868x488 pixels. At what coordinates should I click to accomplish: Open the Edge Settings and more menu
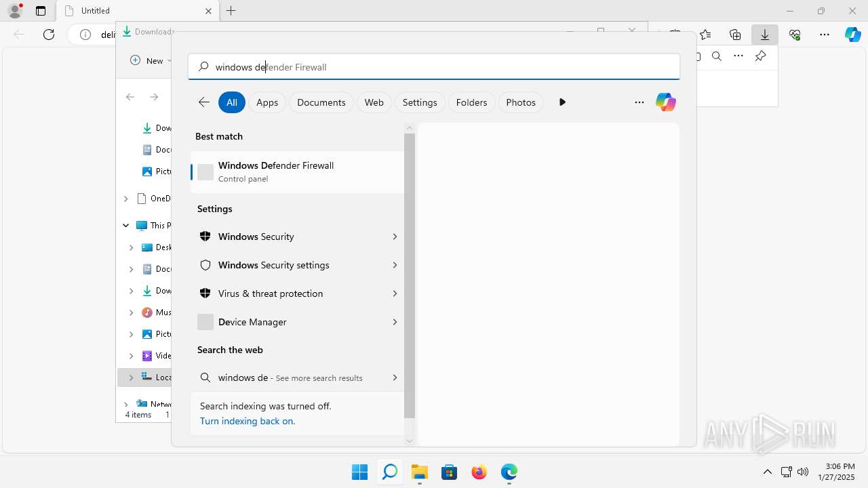[825, 35]
